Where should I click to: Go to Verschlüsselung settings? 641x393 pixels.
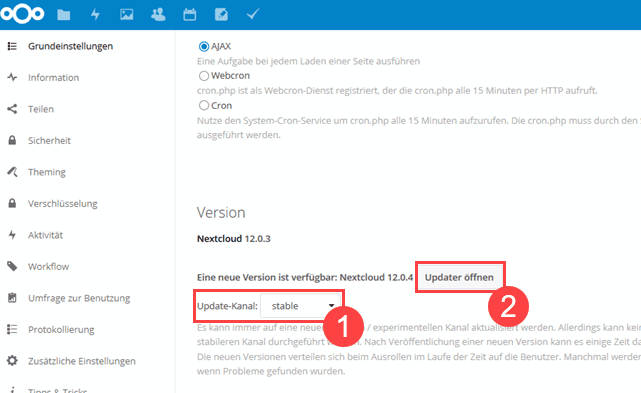coord(63,204)
